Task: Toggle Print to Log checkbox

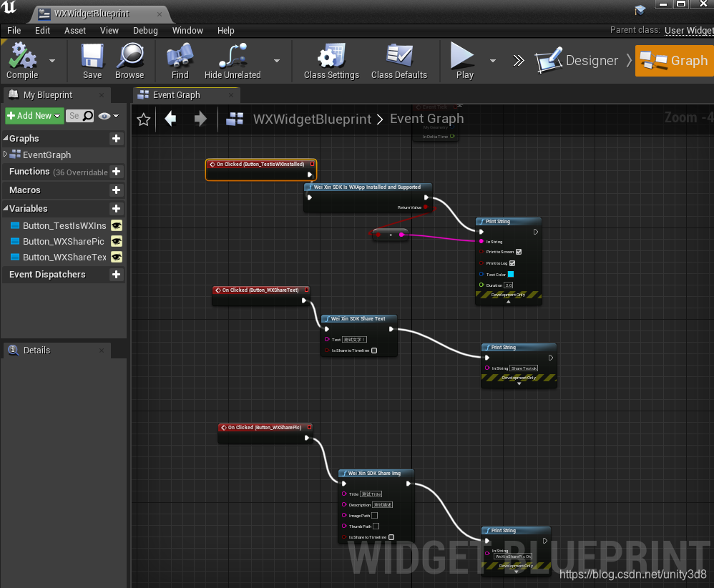Action: point(512,263)
